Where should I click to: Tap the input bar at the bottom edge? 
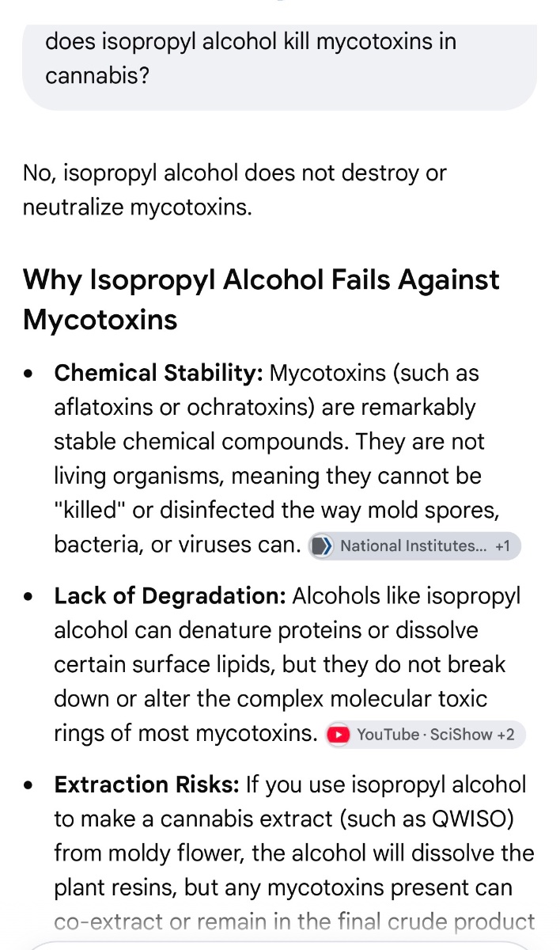280,946
